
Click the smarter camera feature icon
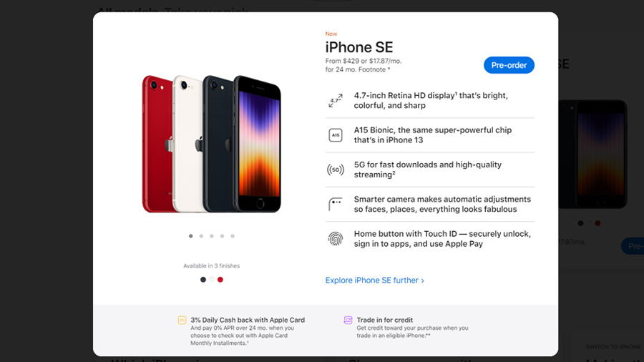click(x=335, y=204)
